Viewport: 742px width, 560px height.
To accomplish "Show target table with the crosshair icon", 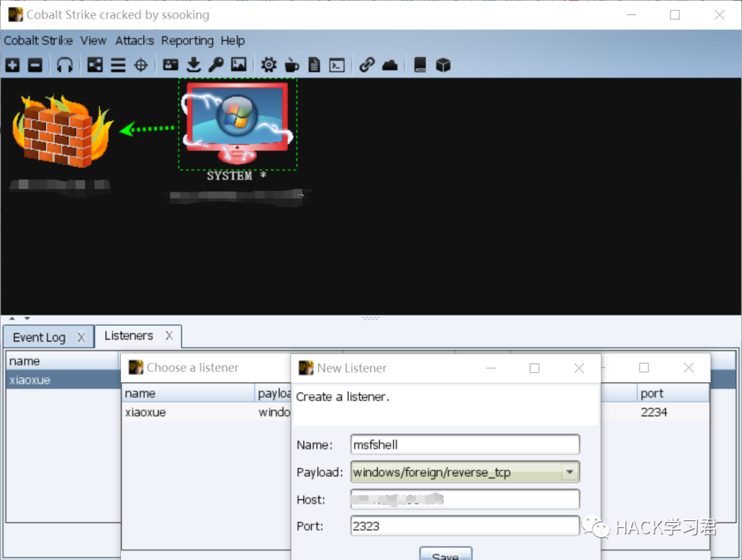I will point(141,65).
